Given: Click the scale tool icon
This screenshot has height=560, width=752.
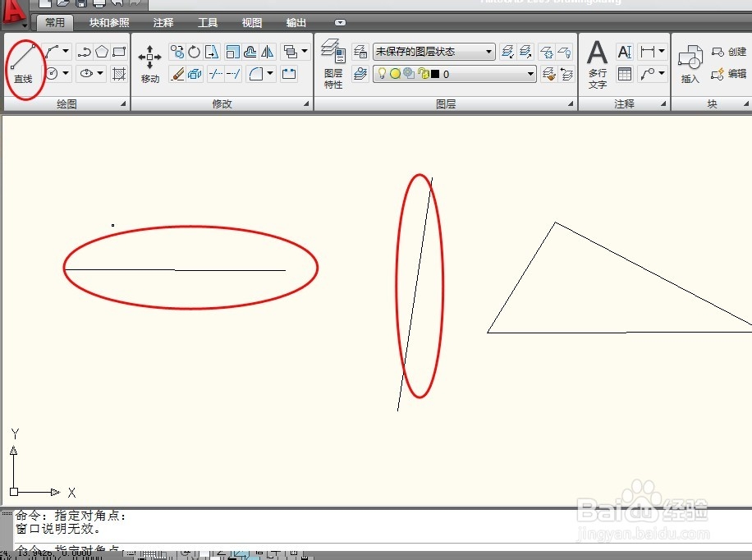Looking at the screenshot, I should point(232,52).
